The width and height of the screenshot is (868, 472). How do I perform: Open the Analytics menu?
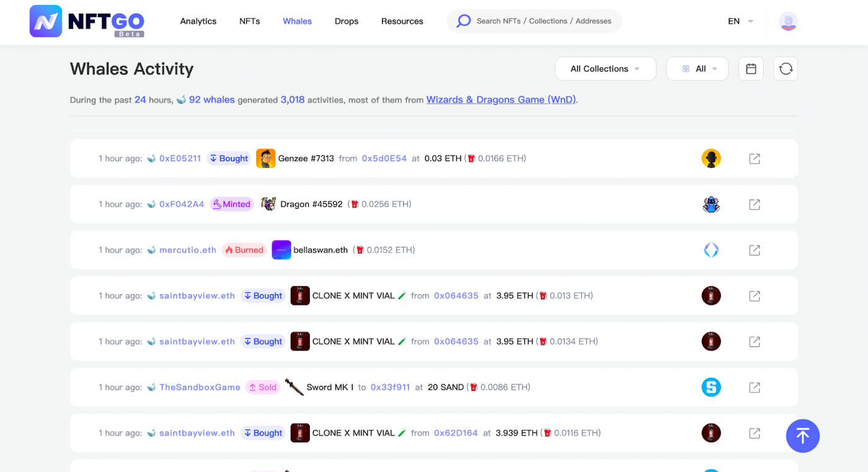pyautogui.click(x=198, y=21)
